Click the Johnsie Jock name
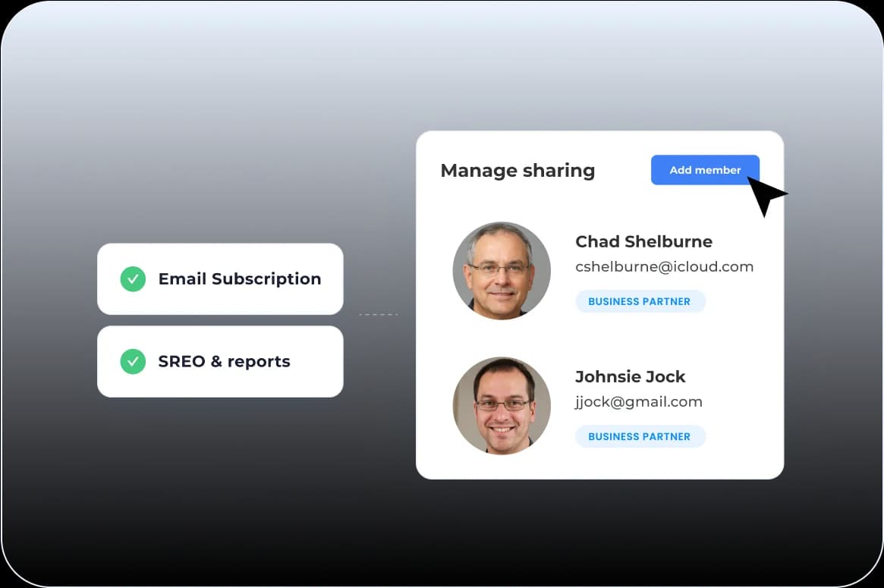The image size is (884, 588). [630, 376]
